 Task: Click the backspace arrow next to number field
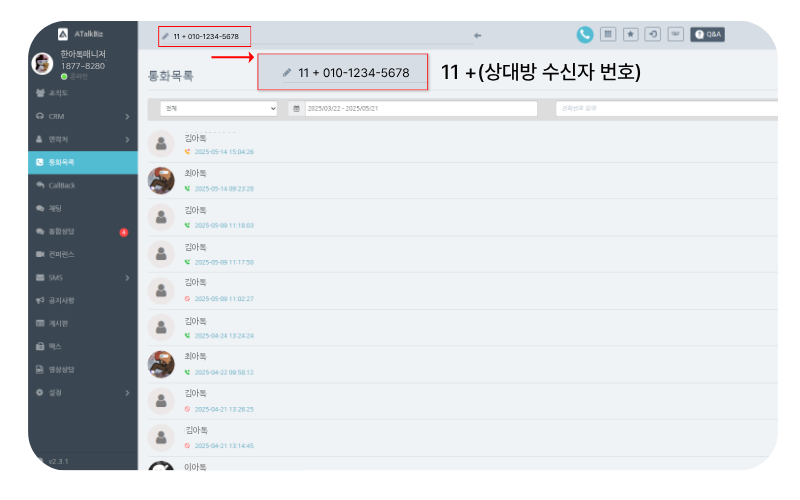tap(478, 36)
